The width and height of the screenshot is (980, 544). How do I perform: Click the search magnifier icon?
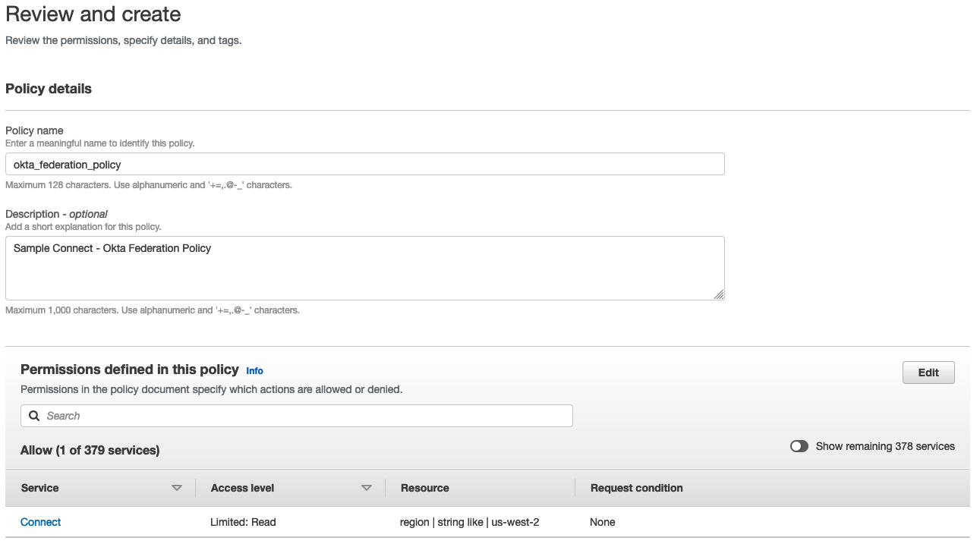point(34,416)
